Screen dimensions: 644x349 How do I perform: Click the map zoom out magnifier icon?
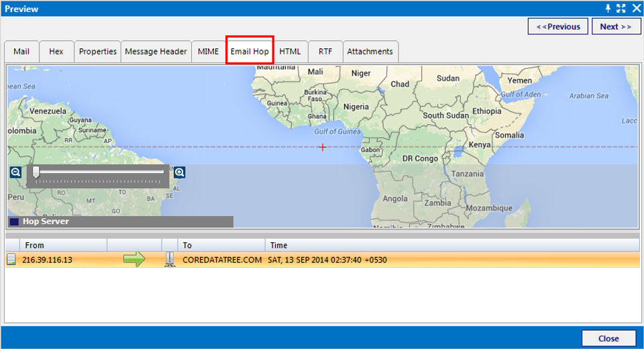click(15, 172)
